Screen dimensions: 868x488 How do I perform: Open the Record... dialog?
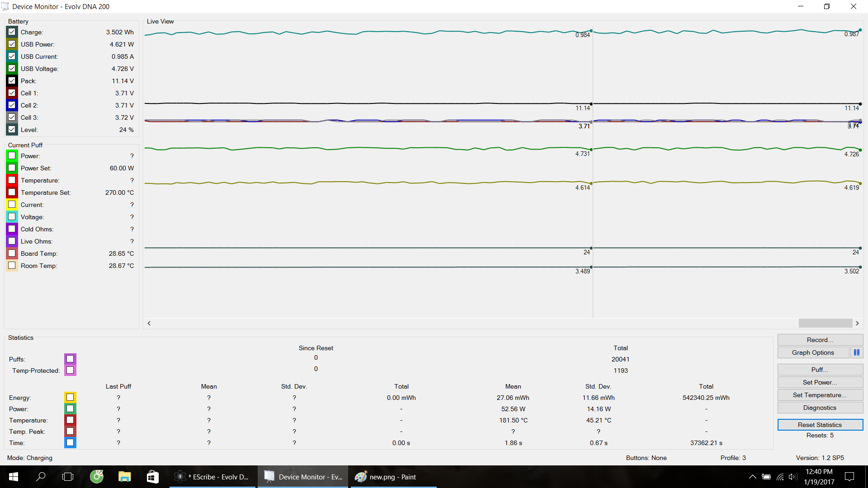[820, 340]
